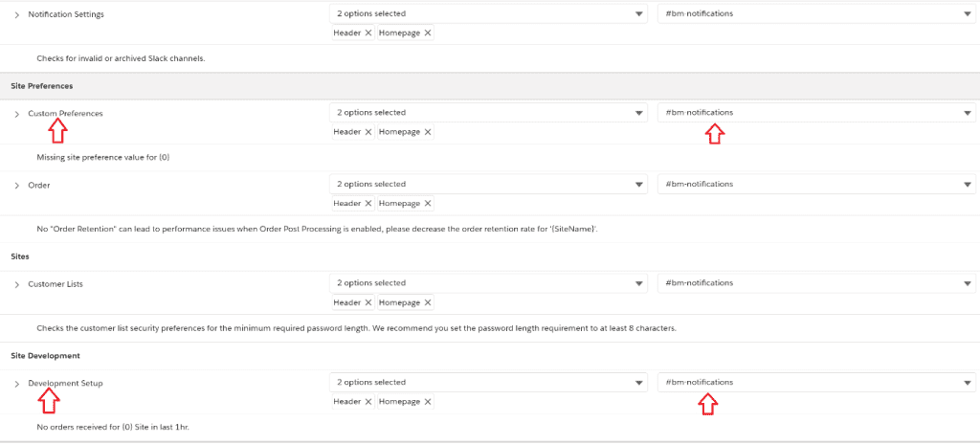Expand the Customer Lists row

pos(17,284)
